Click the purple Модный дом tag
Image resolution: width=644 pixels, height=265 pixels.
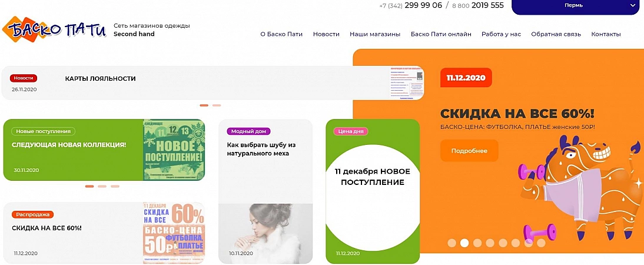(x=248, y=131)
